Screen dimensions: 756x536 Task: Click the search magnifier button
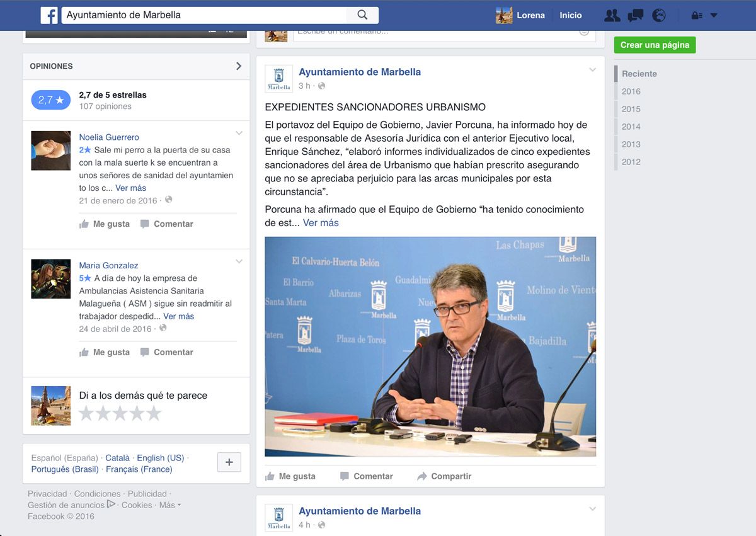[362, 15]
